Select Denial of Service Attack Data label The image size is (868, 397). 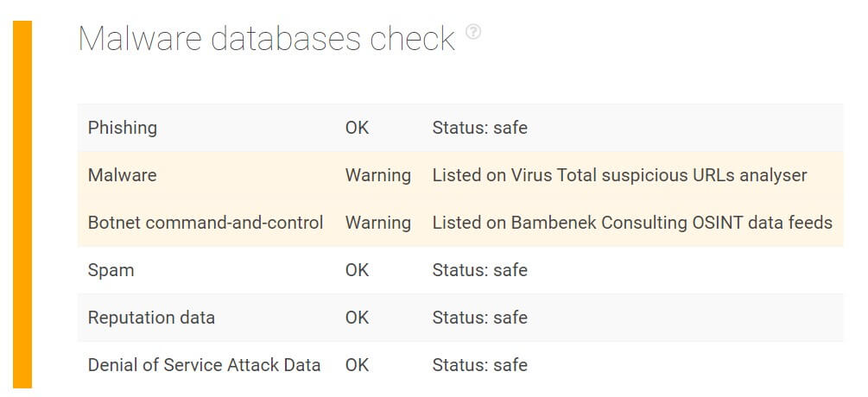tap(205, 365)
